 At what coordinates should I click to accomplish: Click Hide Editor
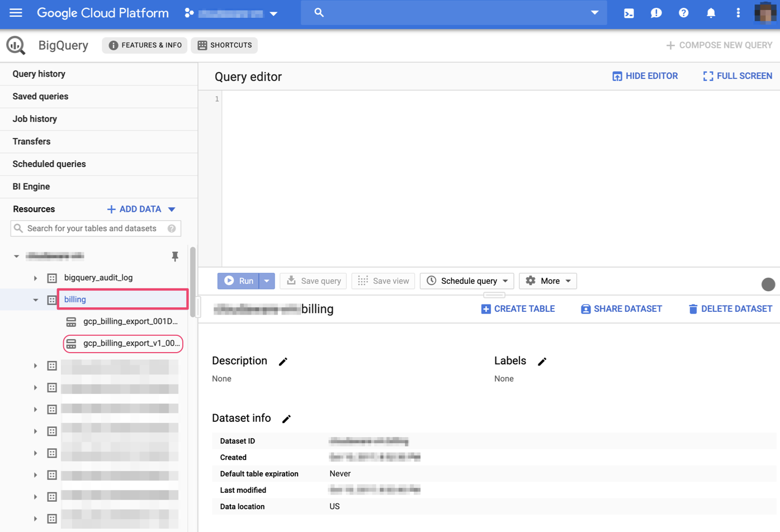pyautogui.click(x=645, y=76)
